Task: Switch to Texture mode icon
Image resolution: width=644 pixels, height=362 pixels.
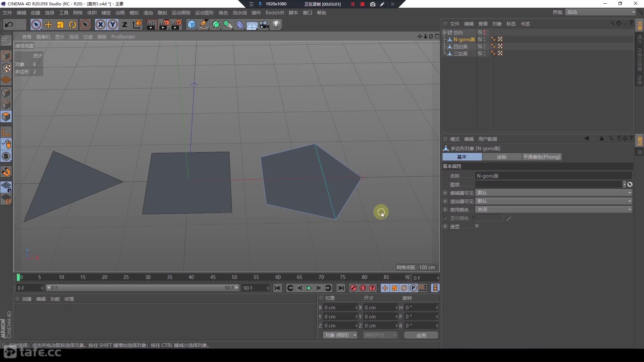Action: coord(6,68)
